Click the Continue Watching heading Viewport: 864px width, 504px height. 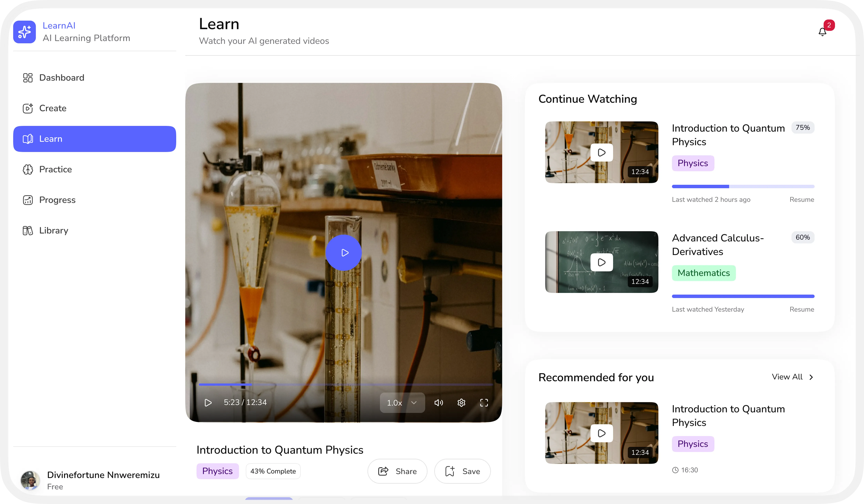coord(588,99)
